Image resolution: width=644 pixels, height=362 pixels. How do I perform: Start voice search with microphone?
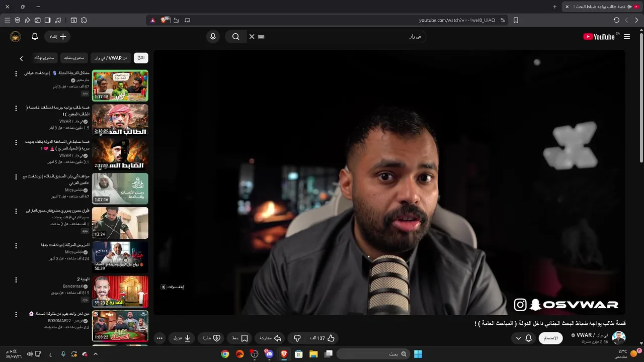click(x=213, y=37)
